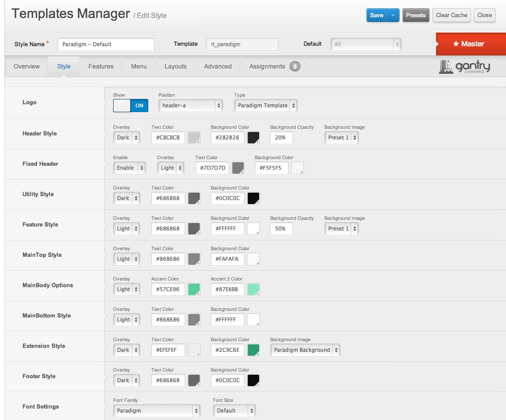Open MainTop Style text color swatch
506x420 pixels.
(x=194, y=259)
